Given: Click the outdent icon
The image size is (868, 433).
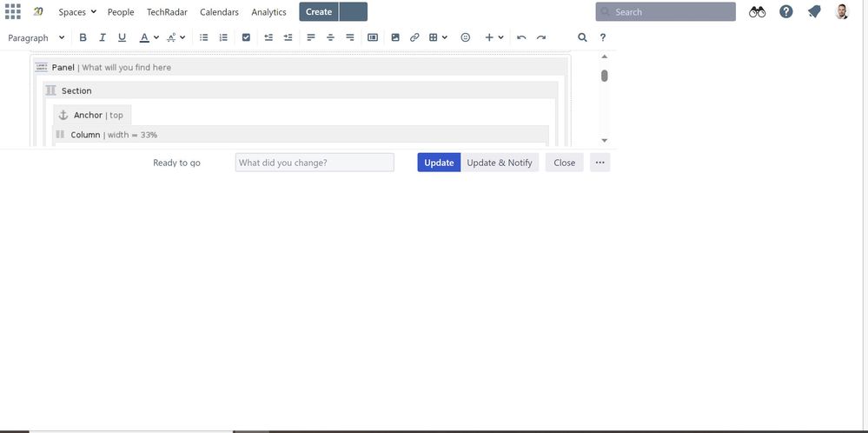Looking at the screenshot, I should coord(268,37).
